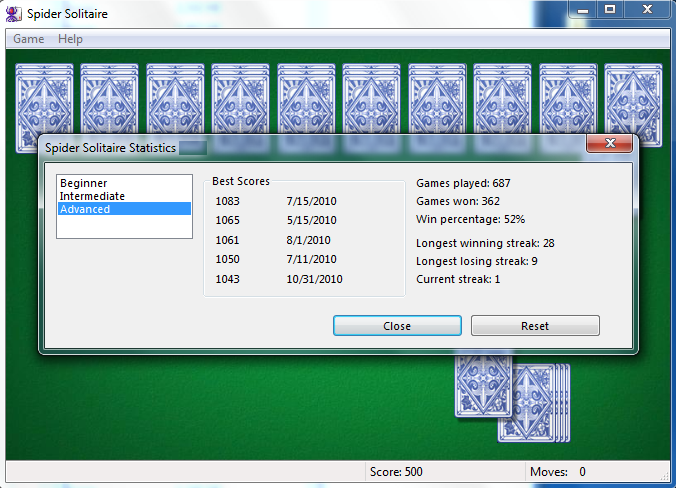Click the last face-down card column on right

[632, 99]
